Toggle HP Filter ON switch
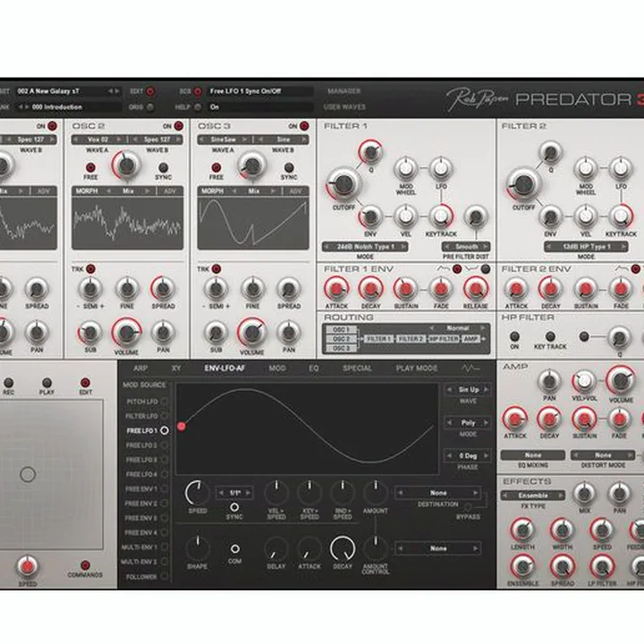The height and width of the screenshot is (644, 644). coord(514,337)
